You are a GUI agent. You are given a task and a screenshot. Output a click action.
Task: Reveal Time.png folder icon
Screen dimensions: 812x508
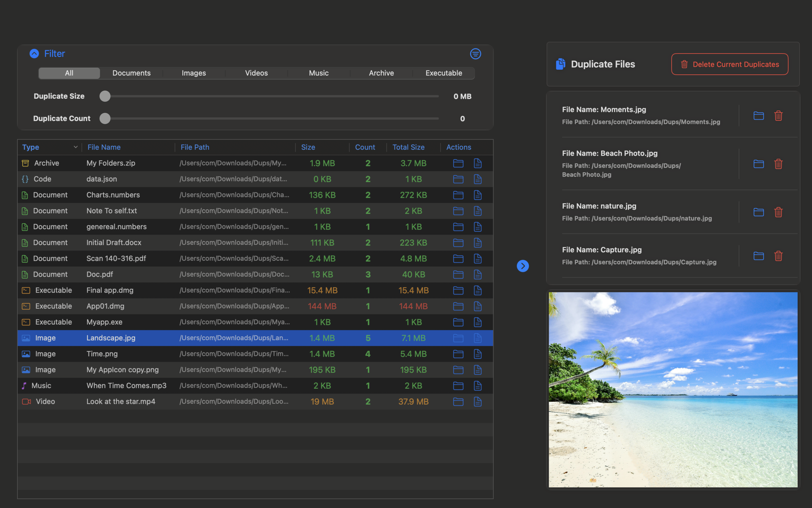coord(458,354)
